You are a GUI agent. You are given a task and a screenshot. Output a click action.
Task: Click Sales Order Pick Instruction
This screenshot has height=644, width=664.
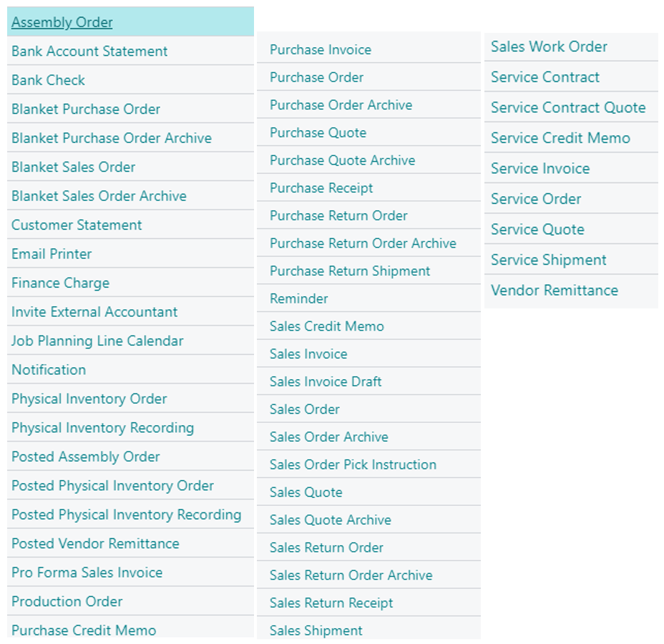click(352, 464)
